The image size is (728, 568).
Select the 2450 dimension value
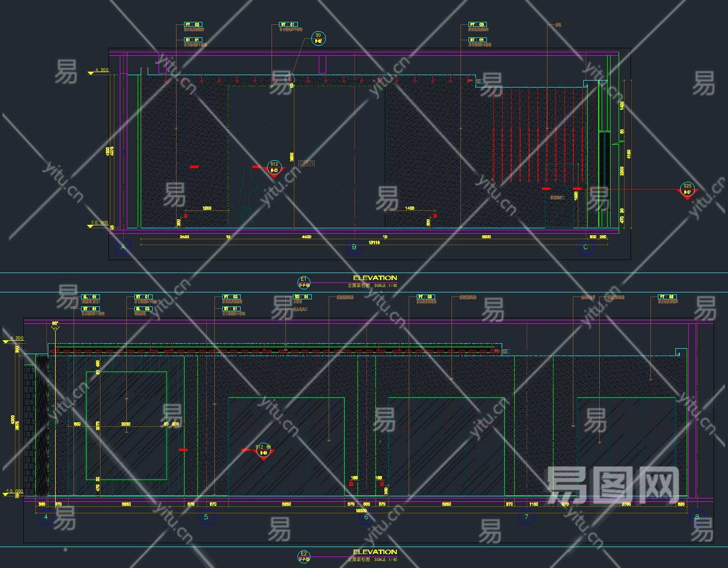click(184, 237)
